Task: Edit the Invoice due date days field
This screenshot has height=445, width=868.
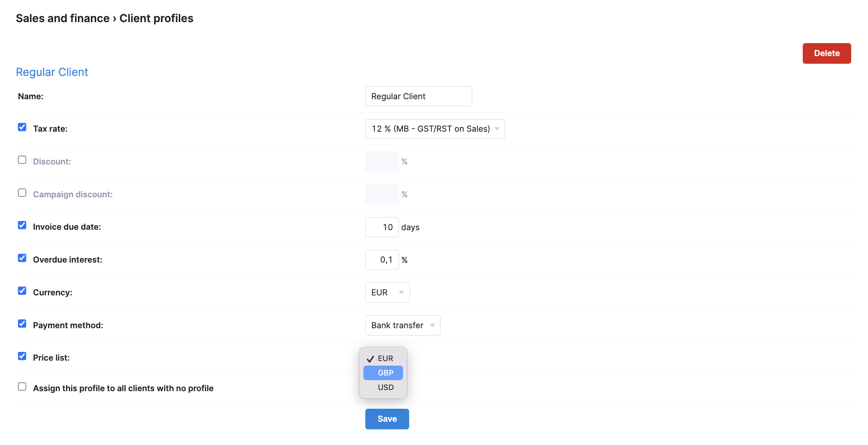Action: (382, 227)
